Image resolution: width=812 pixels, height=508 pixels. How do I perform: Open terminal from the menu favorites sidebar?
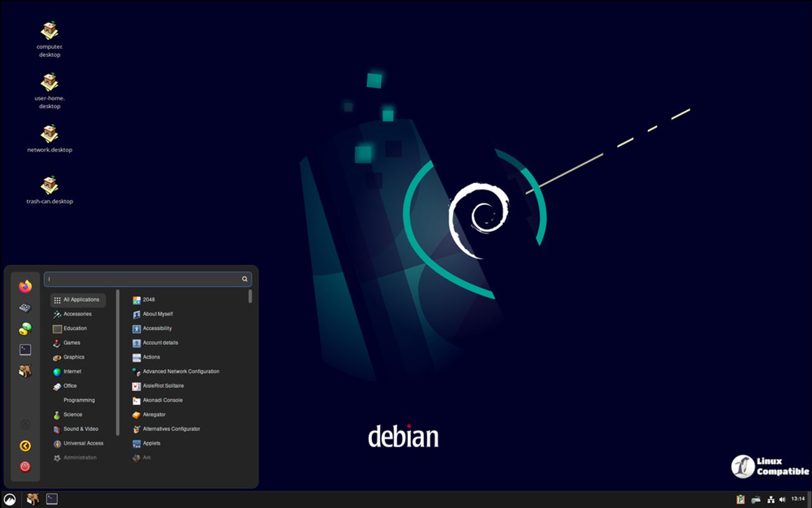[25, 350]
